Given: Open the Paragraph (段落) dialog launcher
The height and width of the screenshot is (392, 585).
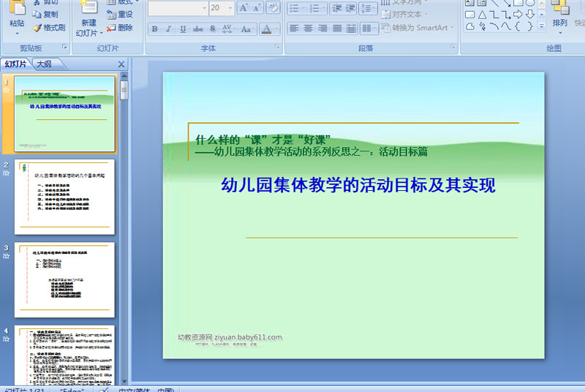Looking at the screenshot, I should pyautogui.click(x=453, y=47).
